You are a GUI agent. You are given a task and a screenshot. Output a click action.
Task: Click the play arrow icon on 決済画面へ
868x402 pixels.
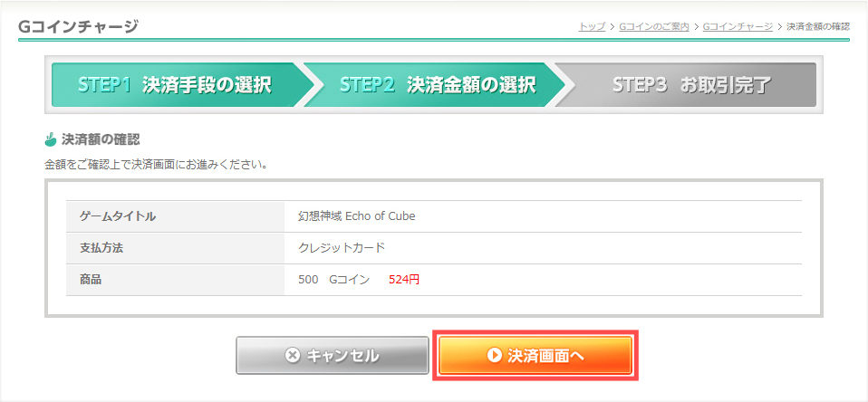494,356
